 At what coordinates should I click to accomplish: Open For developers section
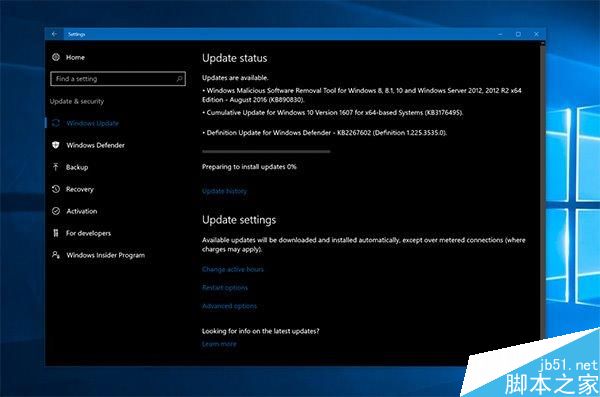point(88,233)
